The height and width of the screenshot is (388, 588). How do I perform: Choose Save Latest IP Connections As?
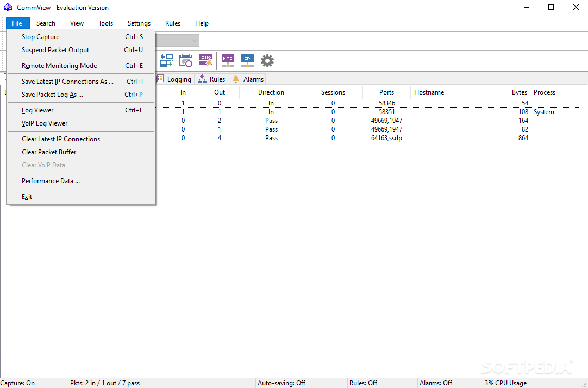(x=80, y=82)
